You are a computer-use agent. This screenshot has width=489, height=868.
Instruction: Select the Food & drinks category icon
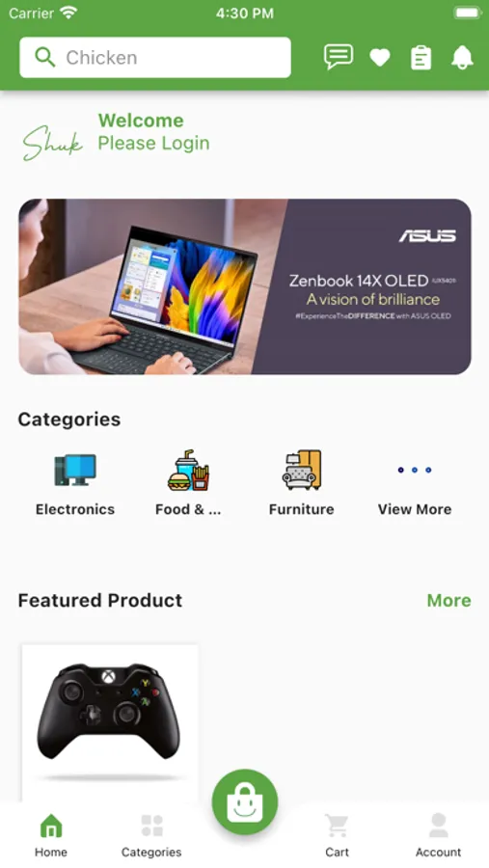point(188,470)
